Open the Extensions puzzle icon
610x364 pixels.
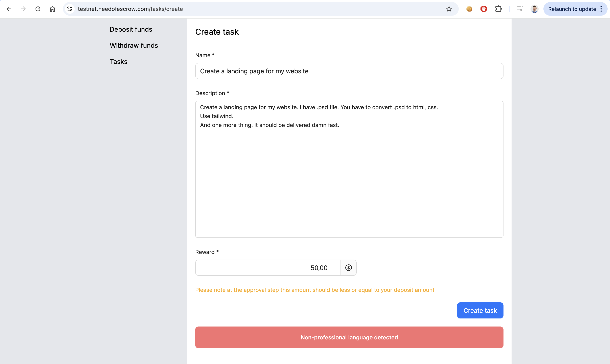pos(498,9)
